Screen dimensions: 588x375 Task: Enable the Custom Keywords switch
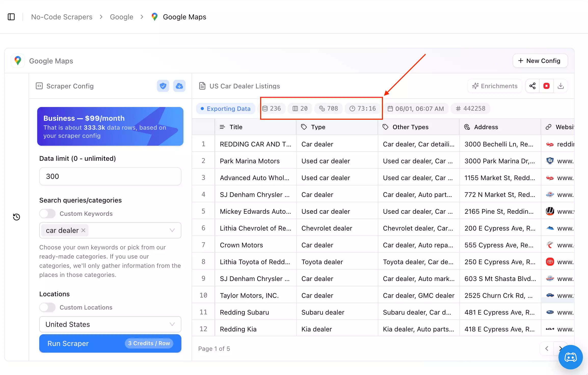click(47, 213)
